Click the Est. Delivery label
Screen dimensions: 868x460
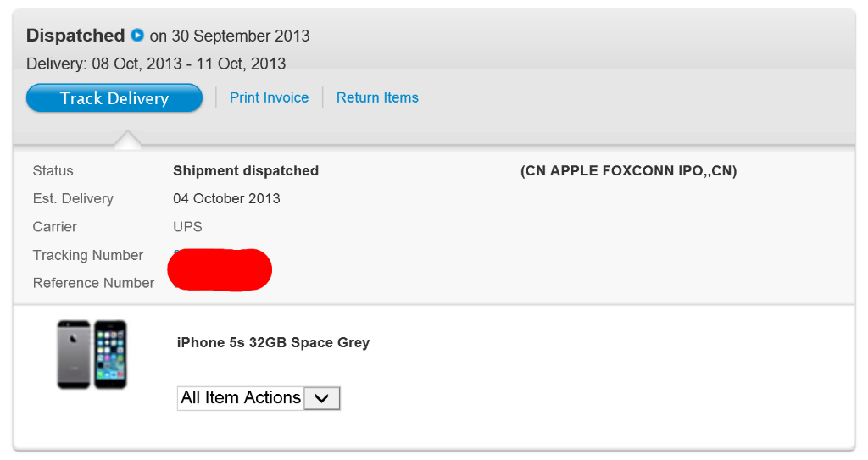(x=73, y=198)
